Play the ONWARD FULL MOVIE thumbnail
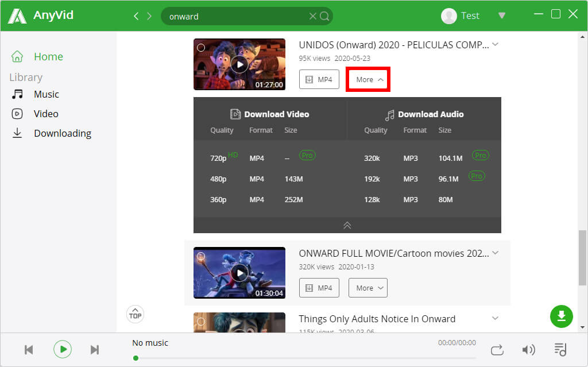 point(239,273)
